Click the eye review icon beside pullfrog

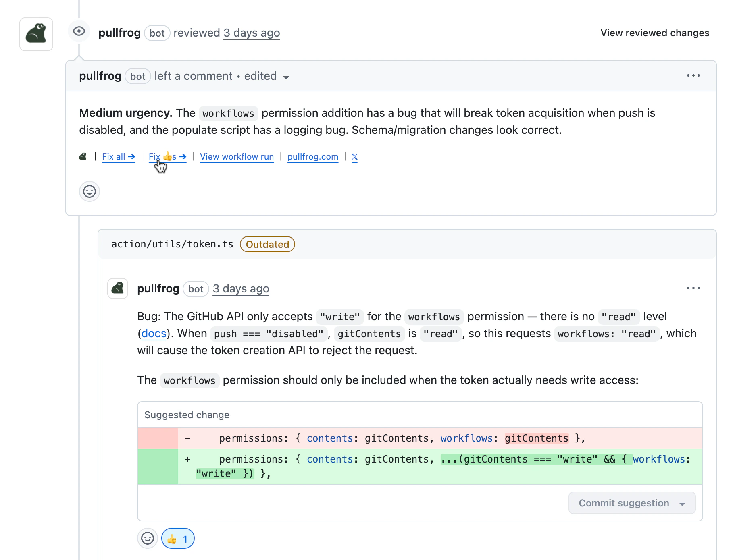pos(79,31)
